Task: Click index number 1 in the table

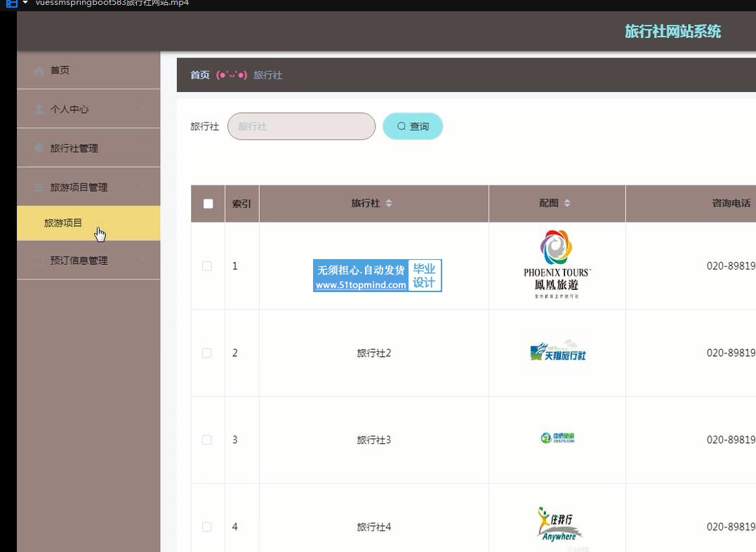Action: tap(235, 266)
